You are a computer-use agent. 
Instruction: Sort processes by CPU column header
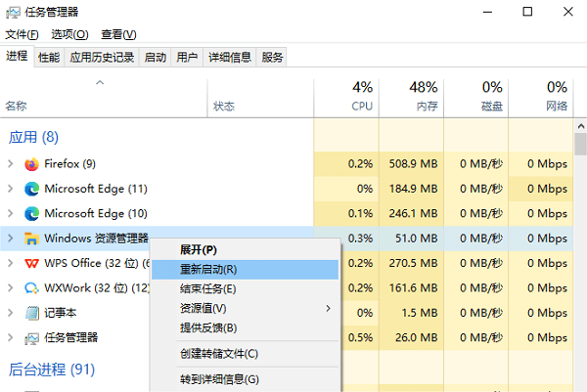362,96
